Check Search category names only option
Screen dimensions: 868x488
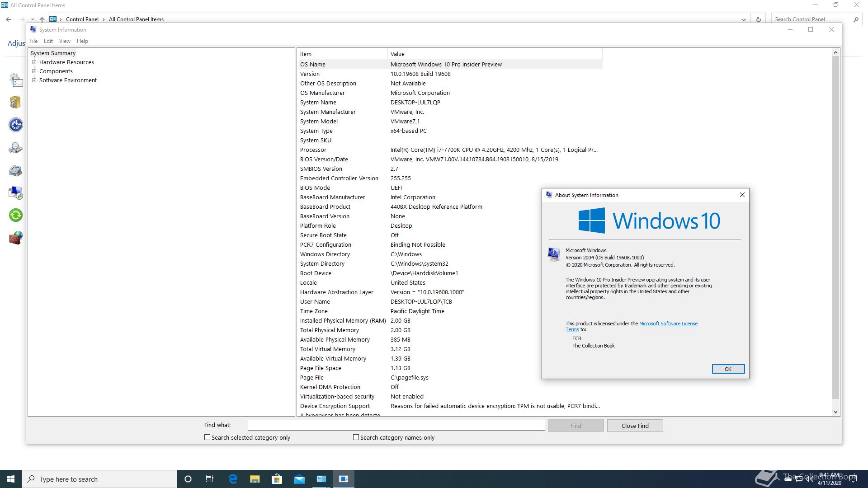[356, 437]
